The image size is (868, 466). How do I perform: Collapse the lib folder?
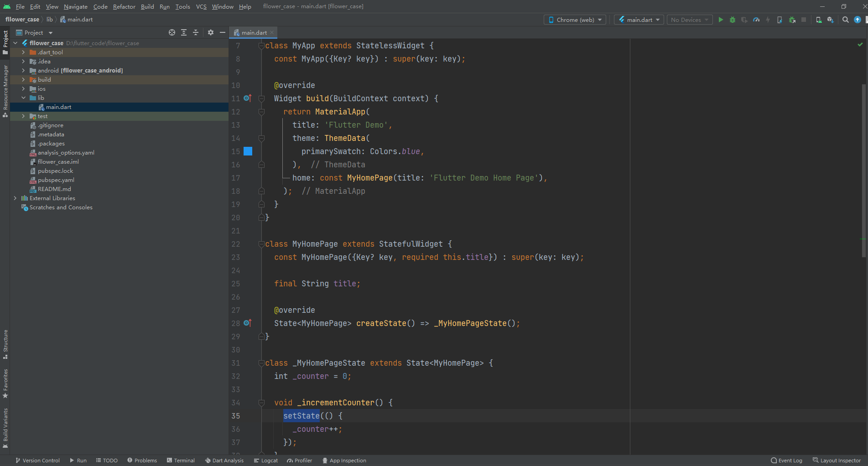[23, 98]
